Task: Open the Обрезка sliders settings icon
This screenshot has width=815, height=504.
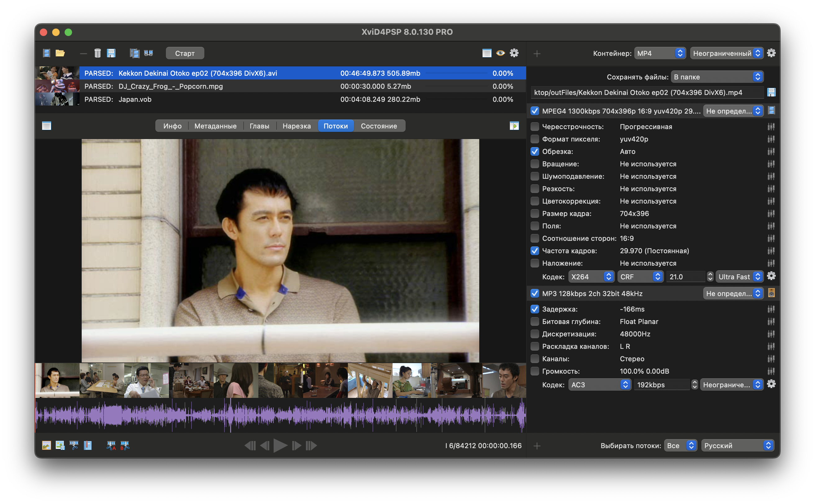Action: click(x=771, y=151)
